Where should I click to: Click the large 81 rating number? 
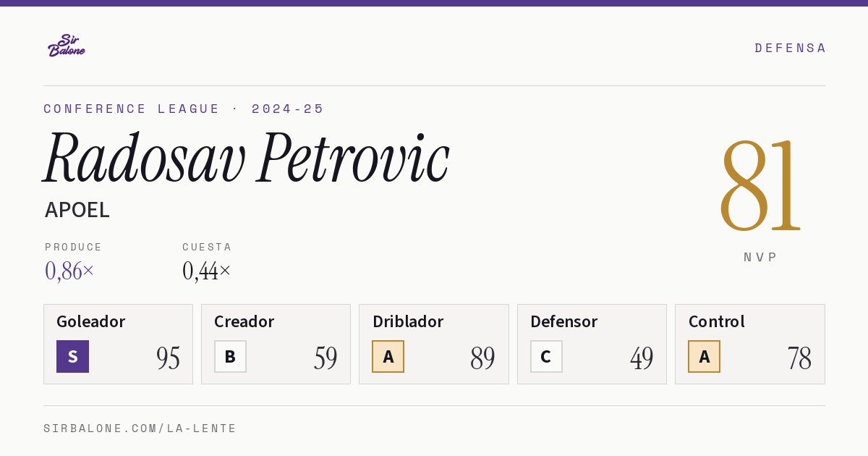pyautogui.click(x=761, y=185)
